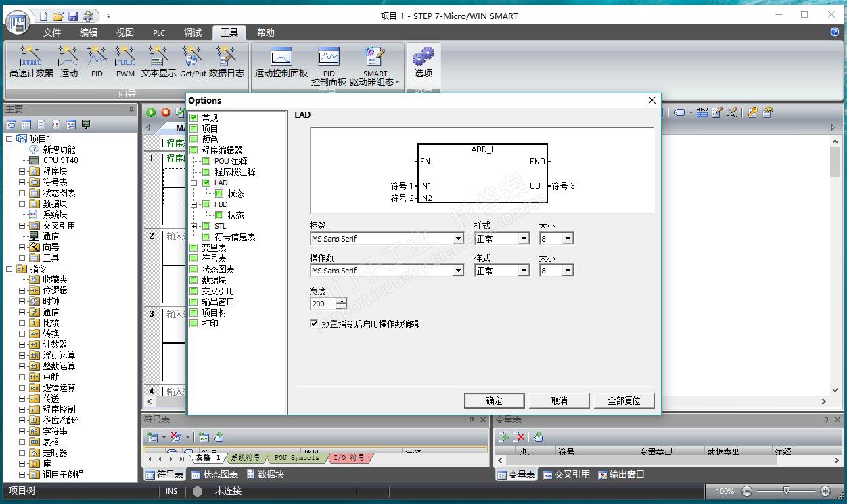Viewport: 847px width, 504px height.
Task: Click the 取消 button in Options
Action: point(559,400)
